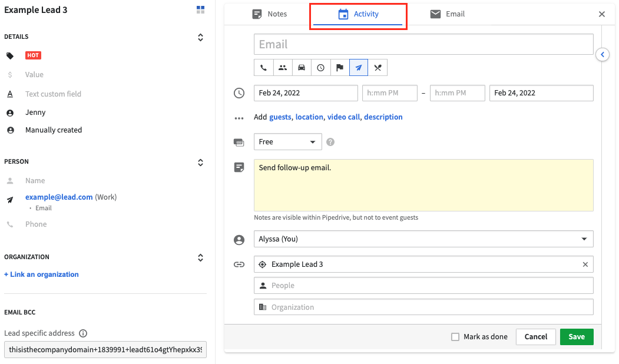Click the Value field in details
Screen dimensions: 619x364
[34, 75]
